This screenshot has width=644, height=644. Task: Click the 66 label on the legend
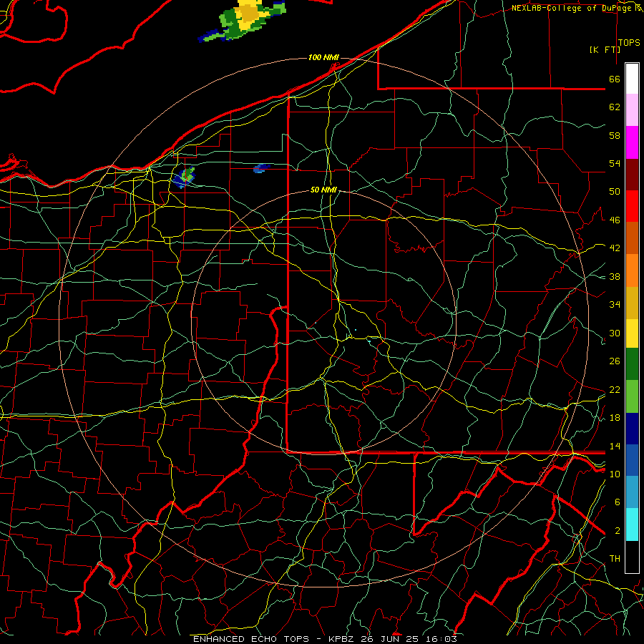[615, 79]
